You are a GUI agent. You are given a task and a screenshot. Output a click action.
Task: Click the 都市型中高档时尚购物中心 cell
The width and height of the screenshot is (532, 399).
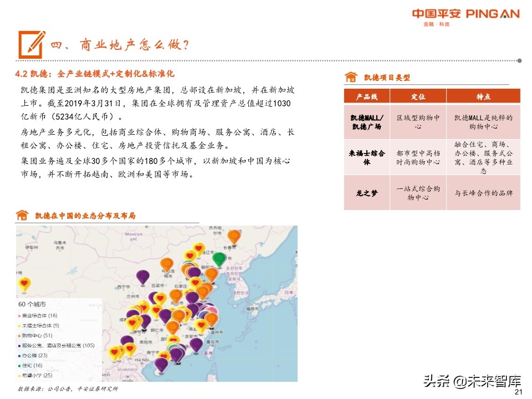[418, 157]
